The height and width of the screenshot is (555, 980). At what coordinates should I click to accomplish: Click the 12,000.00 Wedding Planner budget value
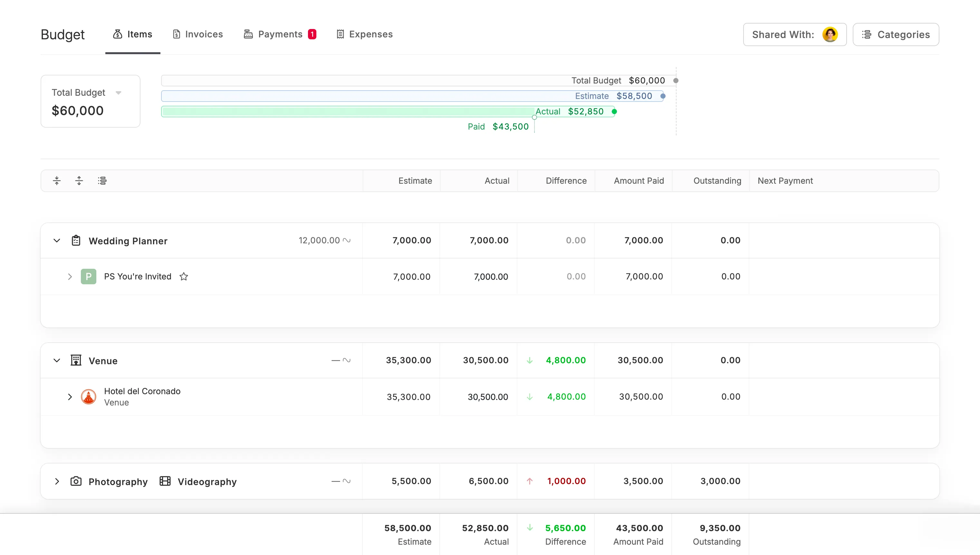[319, 240]
